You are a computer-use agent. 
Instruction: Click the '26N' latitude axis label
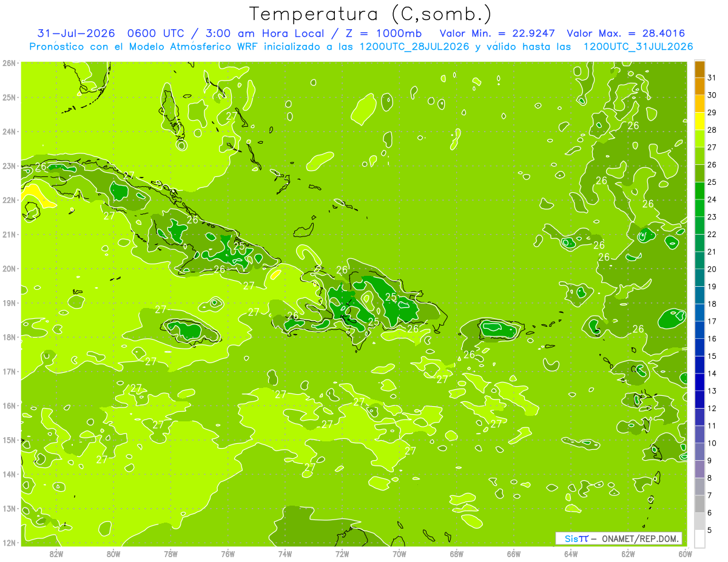[x=9, y=63]
